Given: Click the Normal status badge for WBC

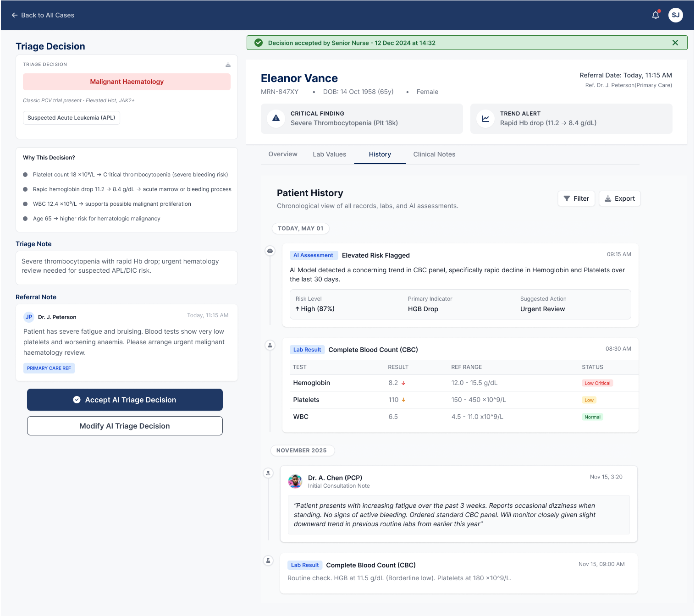Looking at the screenshot, I should [592, 417].
